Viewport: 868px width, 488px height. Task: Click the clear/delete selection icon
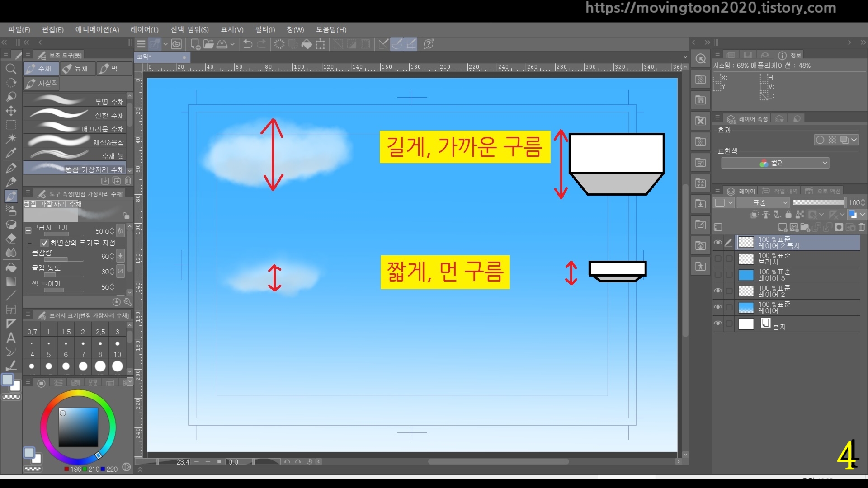pyautogui.click(x=279, y=44)
